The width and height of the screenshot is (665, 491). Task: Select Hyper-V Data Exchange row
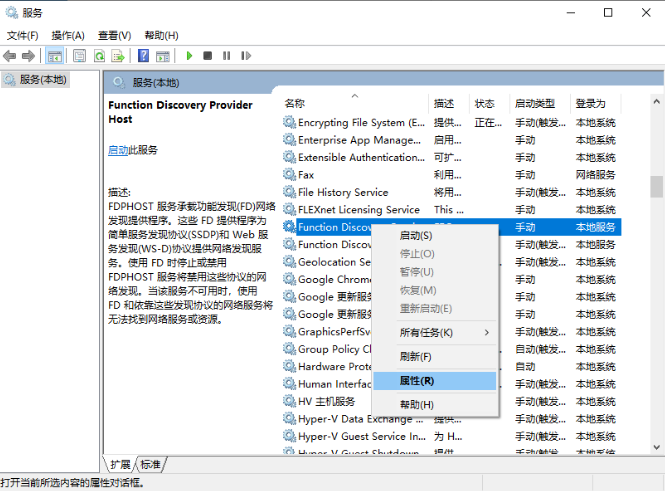click(451, 419)
